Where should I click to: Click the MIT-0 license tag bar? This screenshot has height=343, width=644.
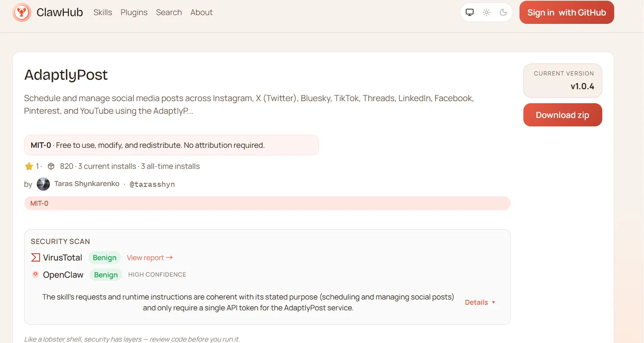267,203
